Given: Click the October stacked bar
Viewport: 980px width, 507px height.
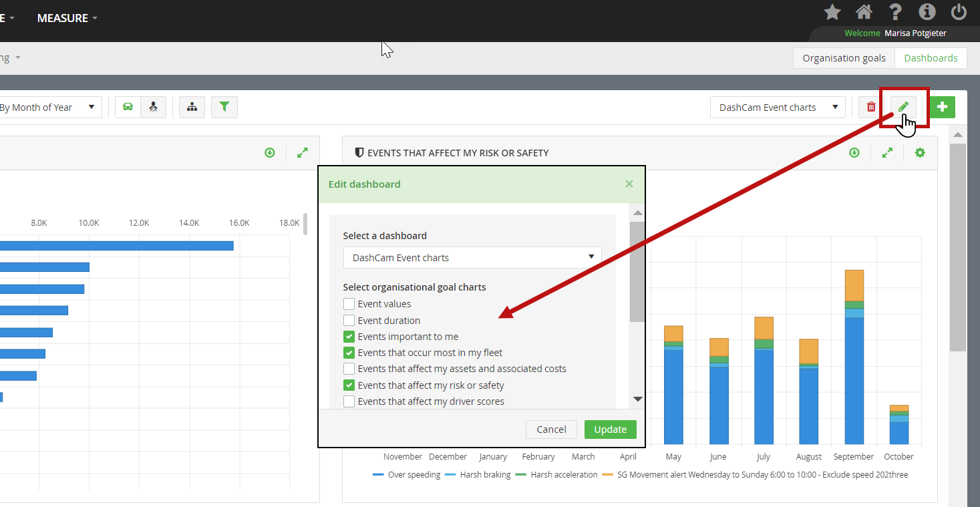Looking at the screenshot, I should (899, 425).
